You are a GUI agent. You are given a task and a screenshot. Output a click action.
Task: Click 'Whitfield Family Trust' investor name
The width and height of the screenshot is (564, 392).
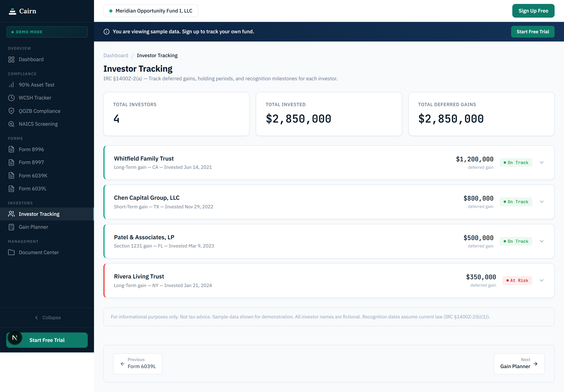click(x=144, y=159)
